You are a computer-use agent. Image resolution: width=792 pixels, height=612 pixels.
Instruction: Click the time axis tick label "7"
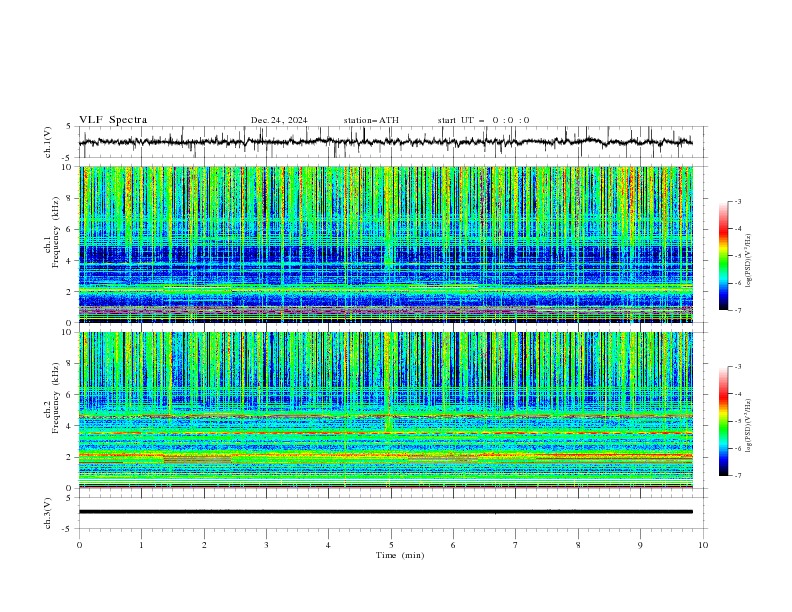pyautogui.click(x=516, y=545)
